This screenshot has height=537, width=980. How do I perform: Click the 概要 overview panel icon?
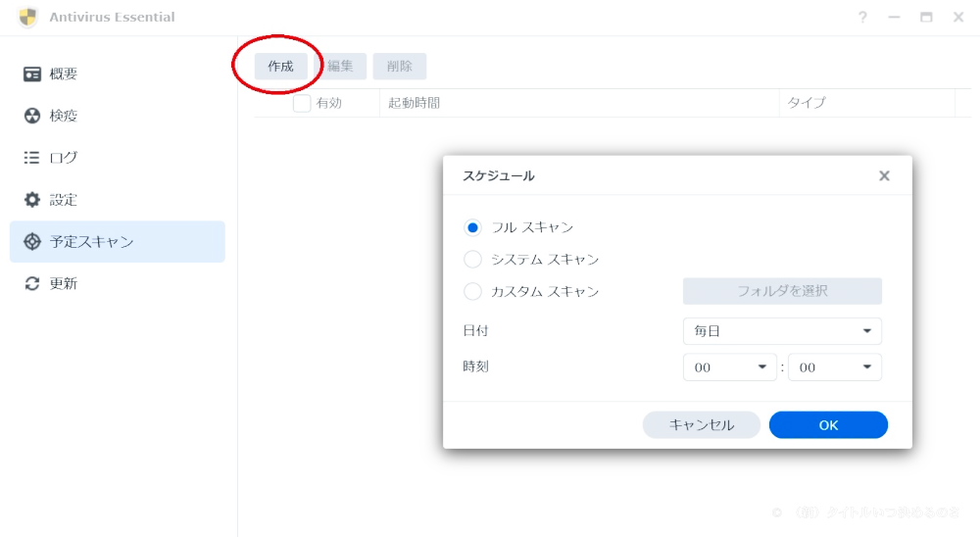32,73
